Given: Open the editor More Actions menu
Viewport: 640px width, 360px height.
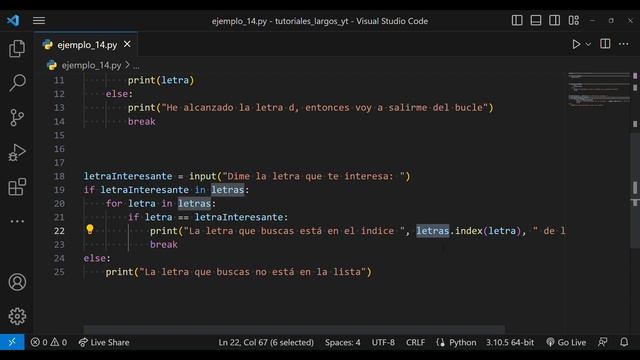Looking at the screenshot, I should [x=624, y=44].
